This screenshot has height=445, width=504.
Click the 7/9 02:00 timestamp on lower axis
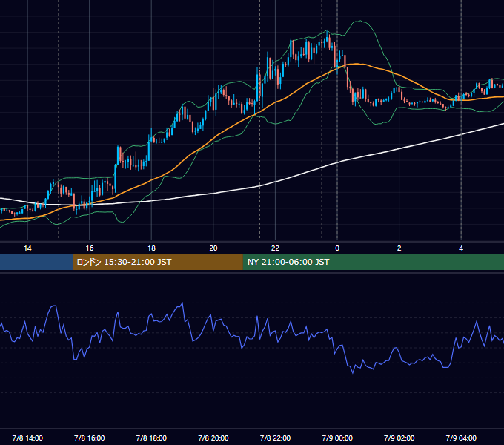tap(399, 438)
